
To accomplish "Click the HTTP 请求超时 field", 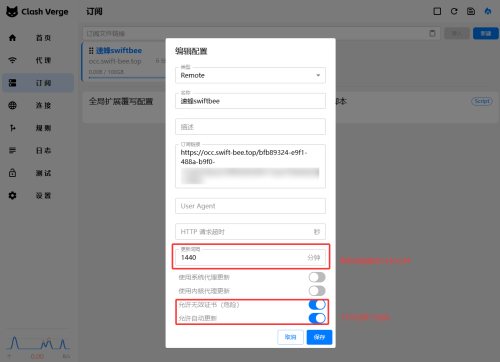I will [x=250, y=232].
